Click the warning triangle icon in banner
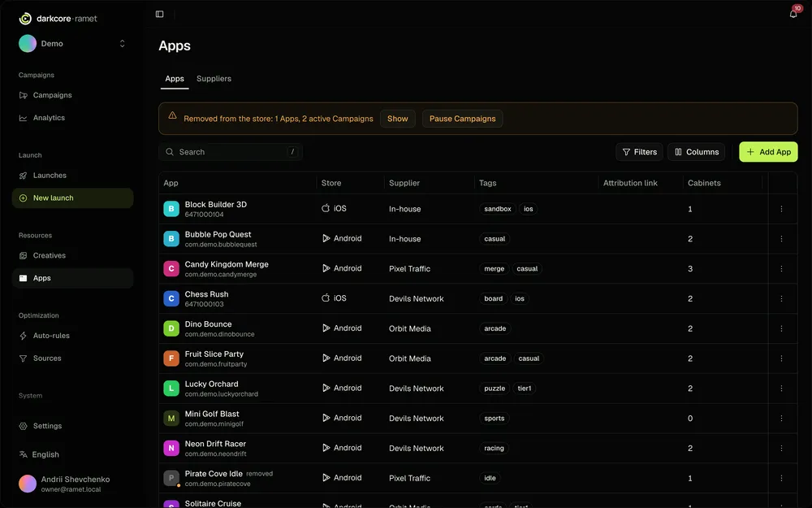The height and width of the screenshot is (508, 812). [172, 115]
